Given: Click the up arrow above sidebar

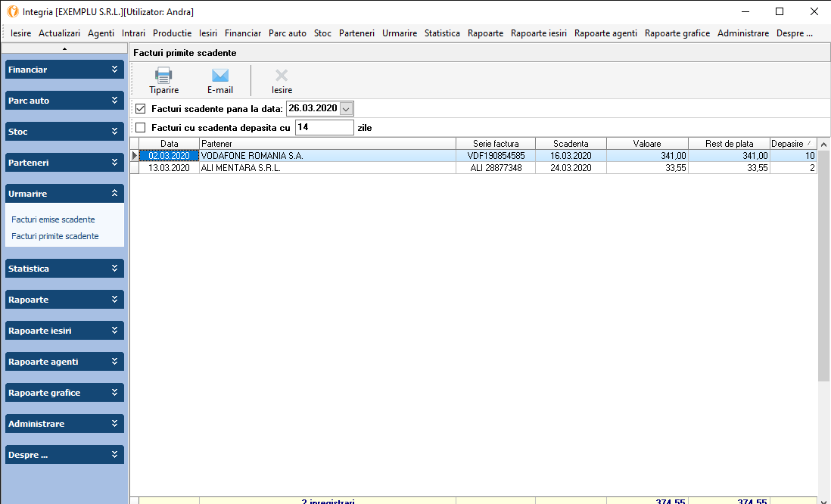Looking at the screenshot, I should (64, 48).
